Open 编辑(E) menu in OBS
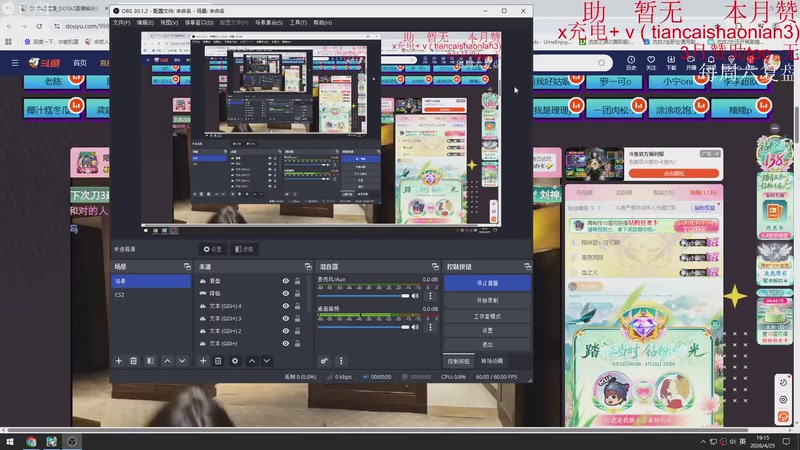 coord(145,22)
